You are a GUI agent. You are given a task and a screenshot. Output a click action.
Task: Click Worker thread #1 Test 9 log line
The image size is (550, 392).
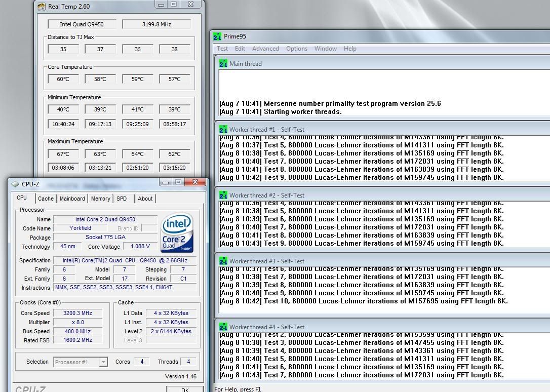pos(362,178)
